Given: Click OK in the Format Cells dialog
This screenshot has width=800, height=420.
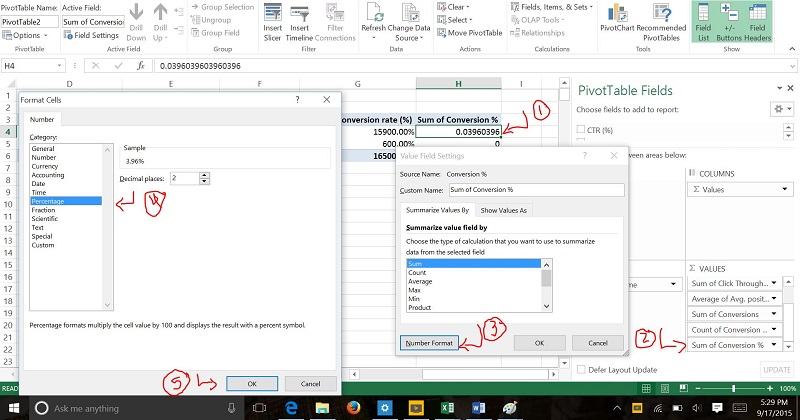Looking at the screenshot, I should 252,384.
